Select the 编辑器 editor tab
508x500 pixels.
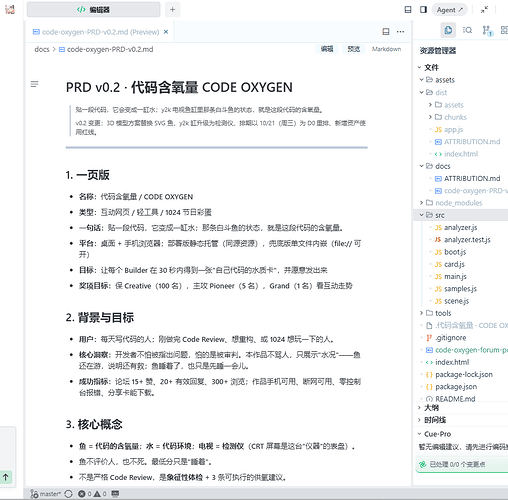(x=93, y=9)
